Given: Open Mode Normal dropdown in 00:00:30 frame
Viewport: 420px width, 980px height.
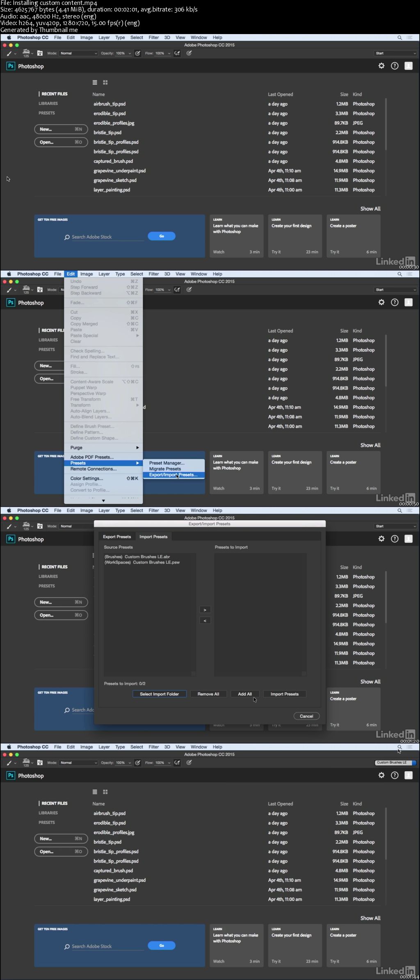Looking at the screenshot, I should tap(79, 53).
